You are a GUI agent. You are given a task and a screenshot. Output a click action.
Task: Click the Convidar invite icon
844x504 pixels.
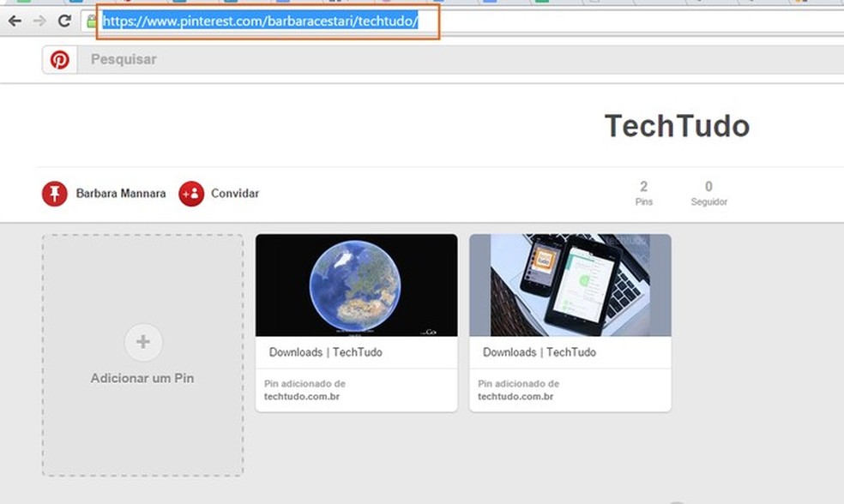pyautogui.click(x=191, y=194)
